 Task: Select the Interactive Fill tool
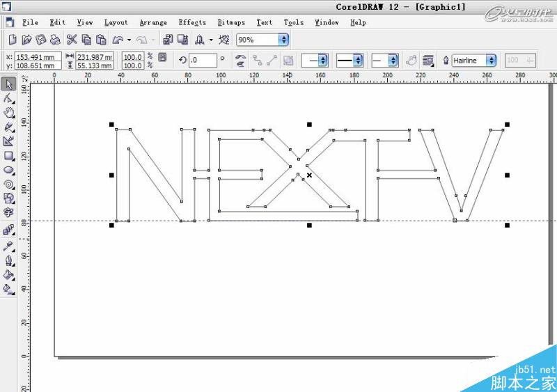click(x=8, y=289)
